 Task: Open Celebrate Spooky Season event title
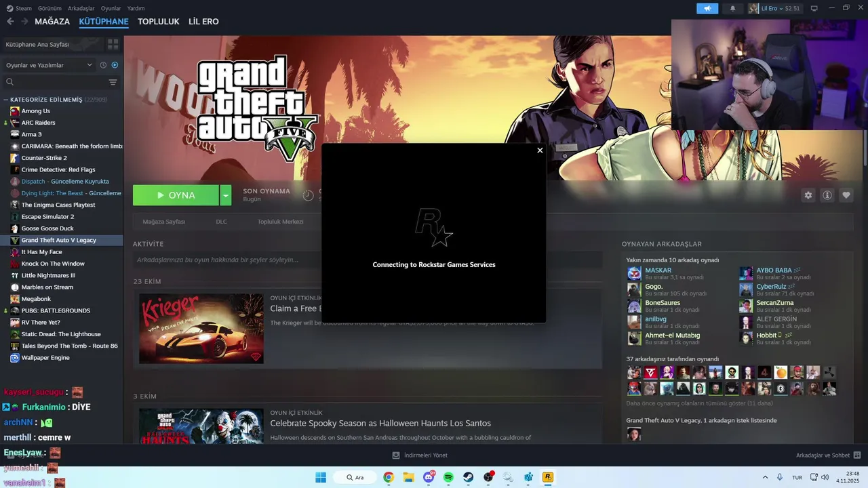pos(380,424)
